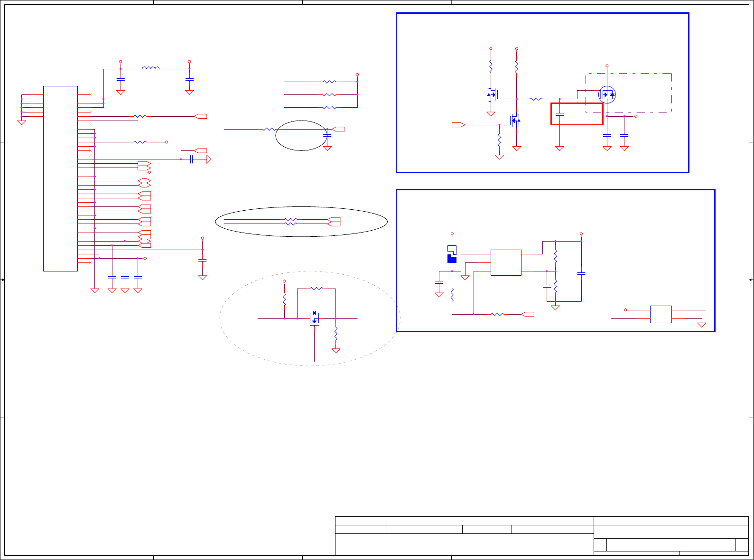This screenshot has height=560, width=754.
Task: Select the upper-left MOSFET in the top blue frame
Action: [x=492, y=94]
